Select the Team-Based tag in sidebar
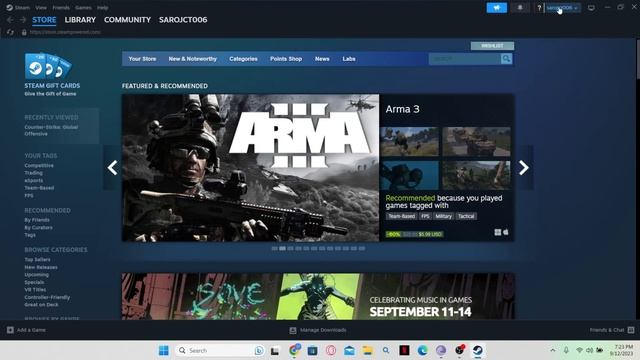The height and width of the screenshot is (360, 640). [39, 188]
